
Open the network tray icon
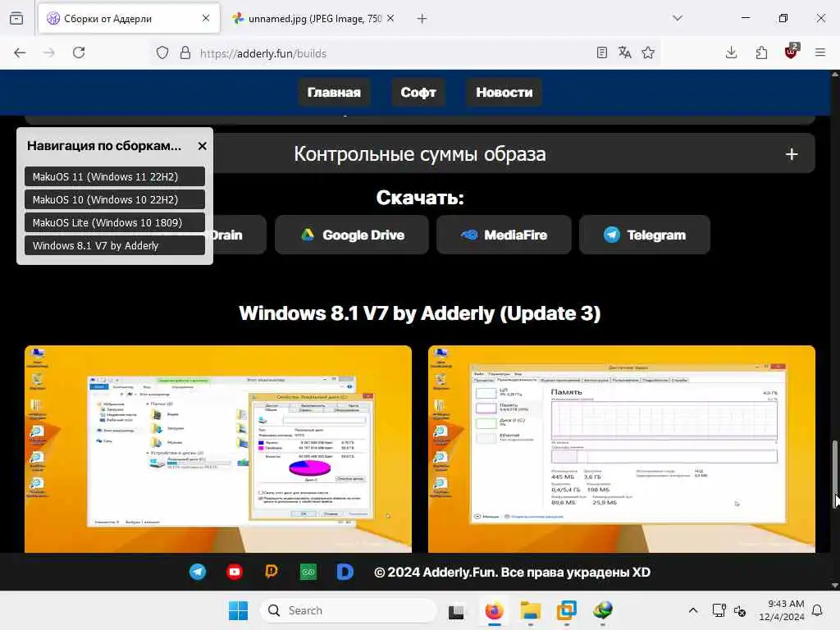(x=719, y=610)
